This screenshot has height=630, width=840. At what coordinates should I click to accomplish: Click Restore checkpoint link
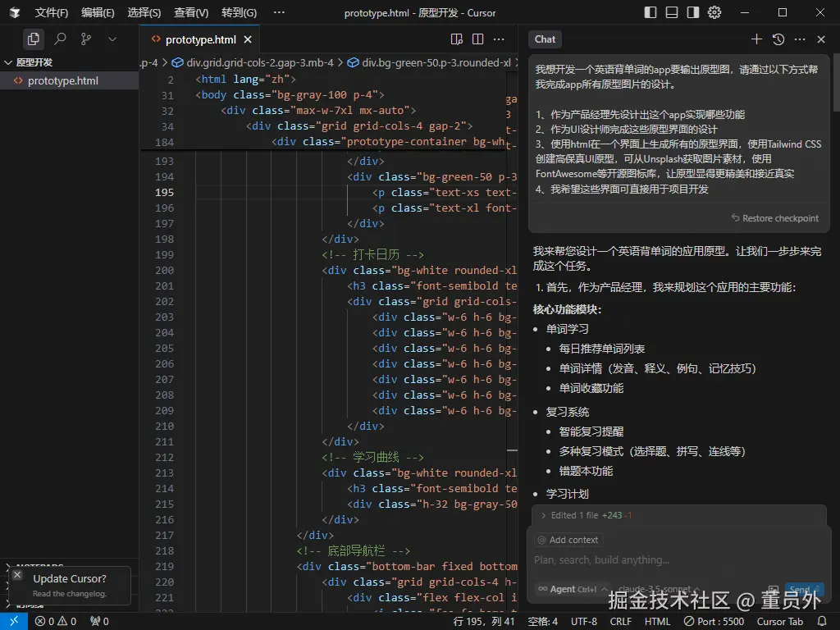[775, 218]
